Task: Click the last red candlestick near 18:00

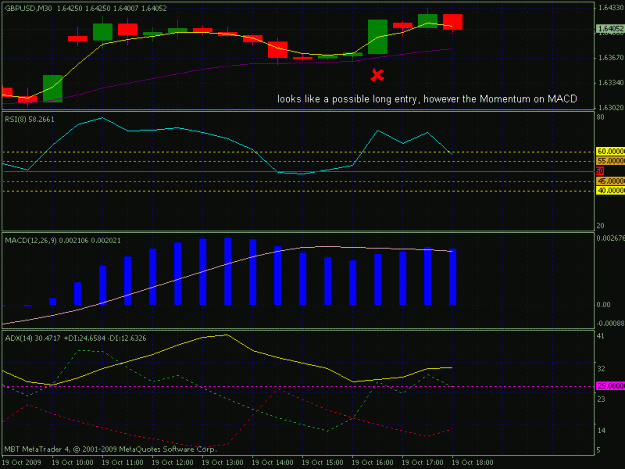Action: coord(452,22)
